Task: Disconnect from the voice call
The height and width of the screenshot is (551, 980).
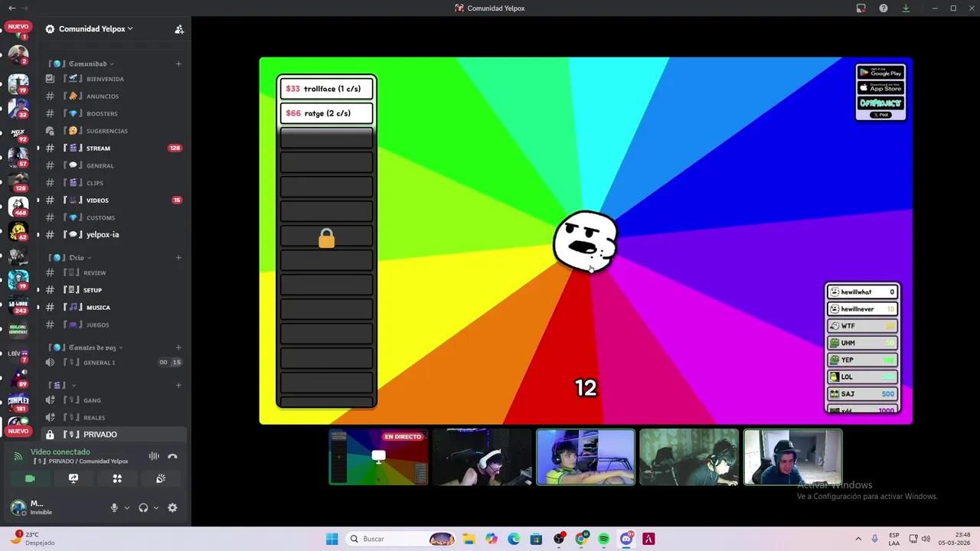Action: tap(172, 456)
